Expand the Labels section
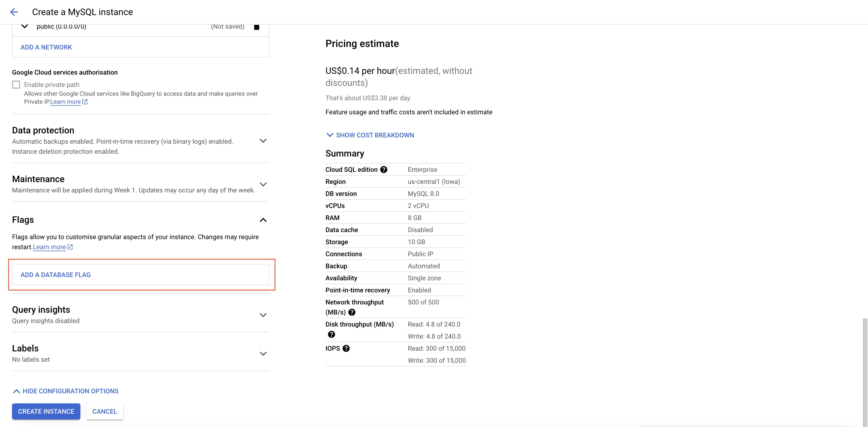 click(x=263, y=354)
